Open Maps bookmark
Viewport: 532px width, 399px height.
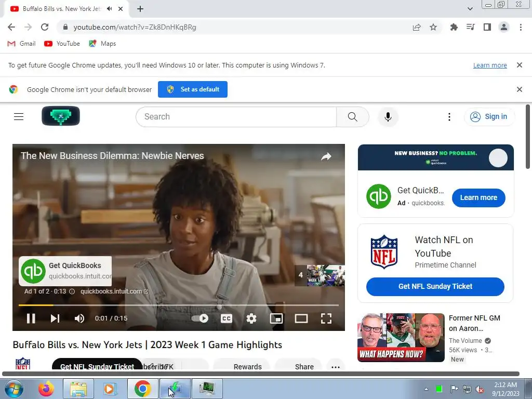click(102, 44)
